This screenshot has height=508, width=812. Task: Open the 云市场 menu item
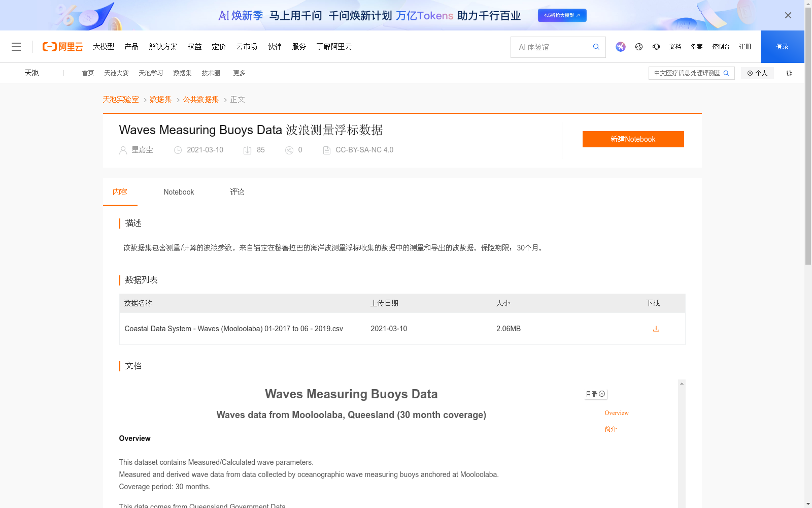[247, 47]
